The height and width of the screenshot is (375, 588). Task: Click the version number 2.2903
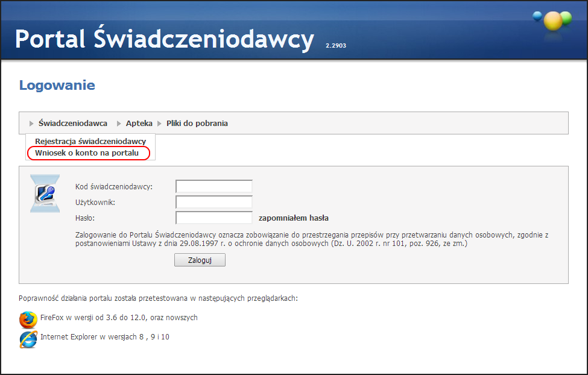coord(336,45)
